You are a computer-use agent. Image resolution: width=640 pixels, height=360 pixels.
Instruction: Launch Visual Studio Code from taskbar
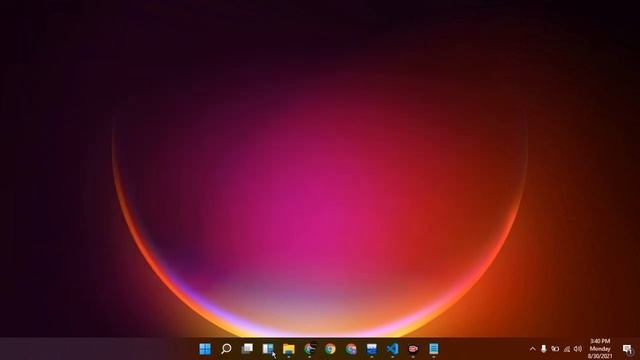coord(392,349)
